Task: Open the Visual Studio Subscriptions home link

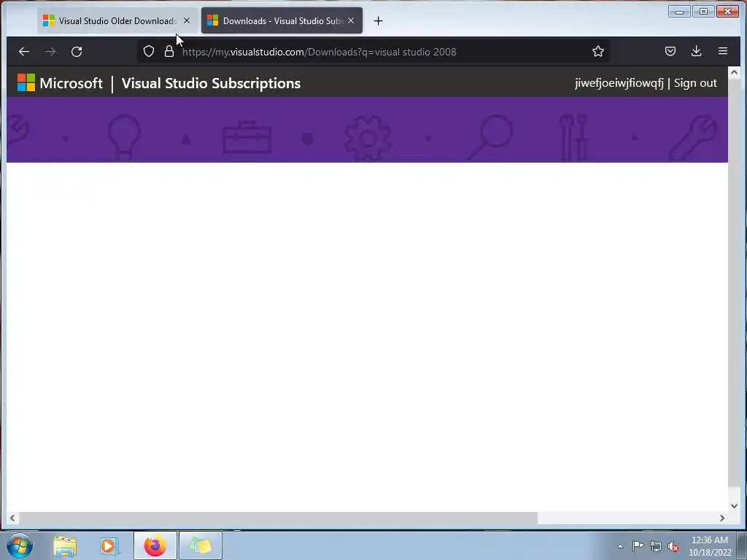Action: pyautogui.click(x=211, y=83)
